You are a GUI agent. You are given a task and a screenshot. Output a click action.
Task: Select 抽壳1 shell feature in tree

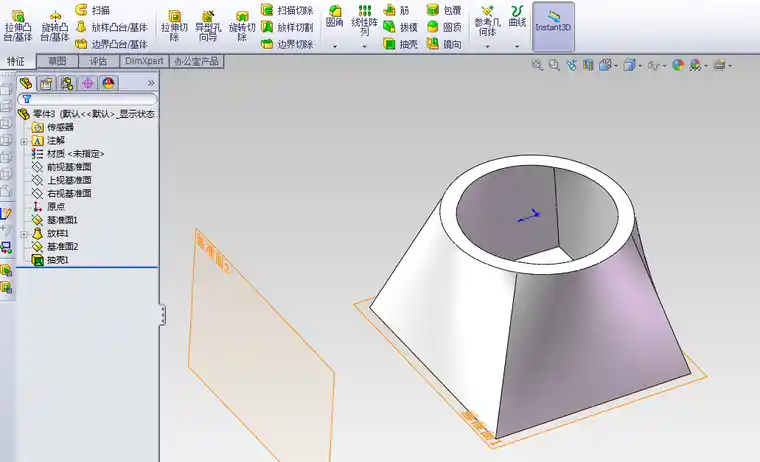[x=50, y=260]
